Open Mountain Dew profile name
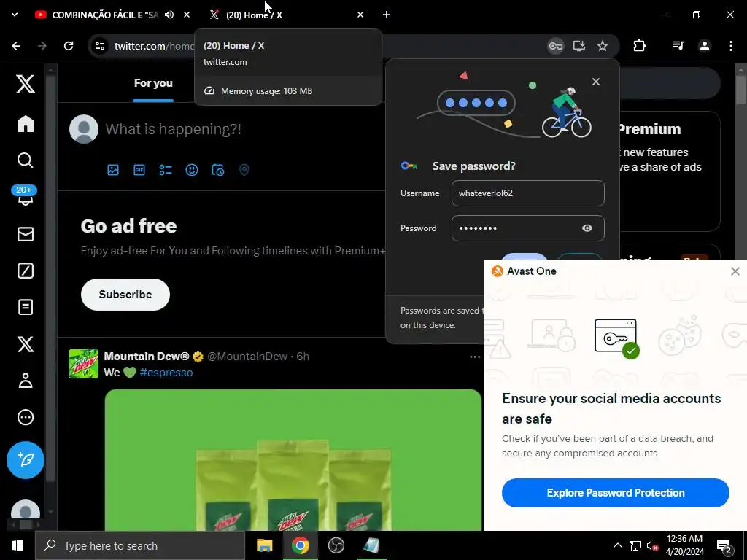 pos(146,356)
